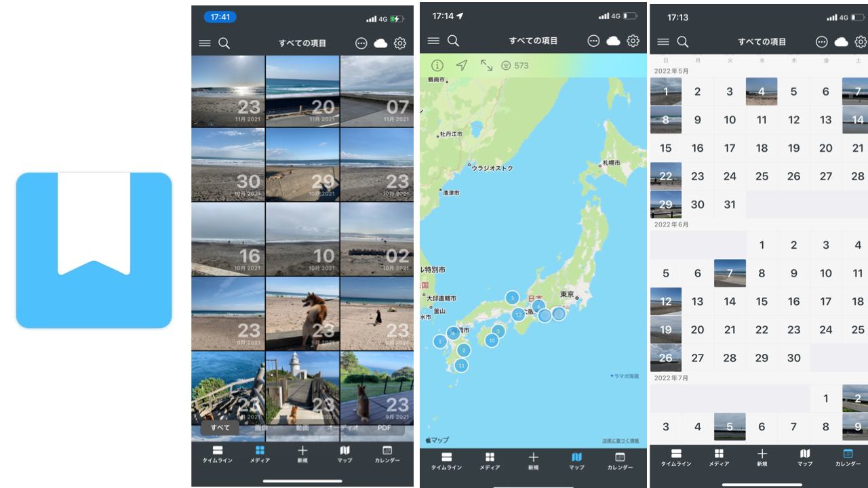
Task: Switch to マップ tab on calendar screen
Action: pyautogui.click(x=805, y=457)
